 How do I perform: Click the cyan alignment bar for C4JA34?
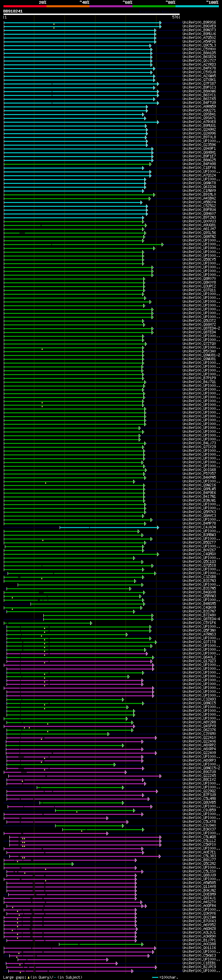point(109,527)
